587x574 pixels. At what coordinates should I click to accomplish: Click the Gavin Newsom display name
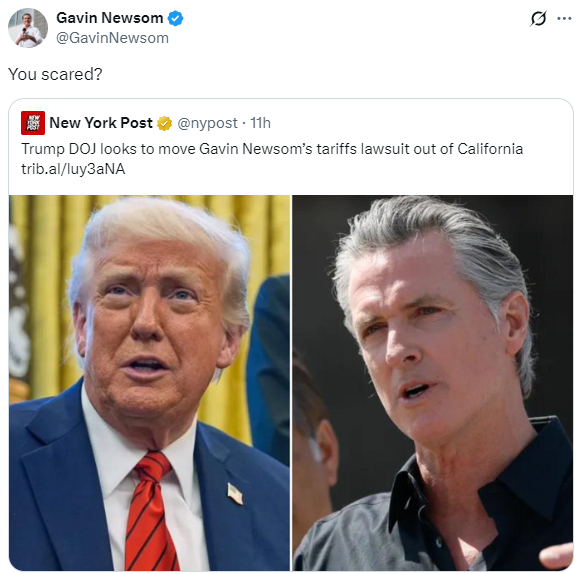point(109,18)
